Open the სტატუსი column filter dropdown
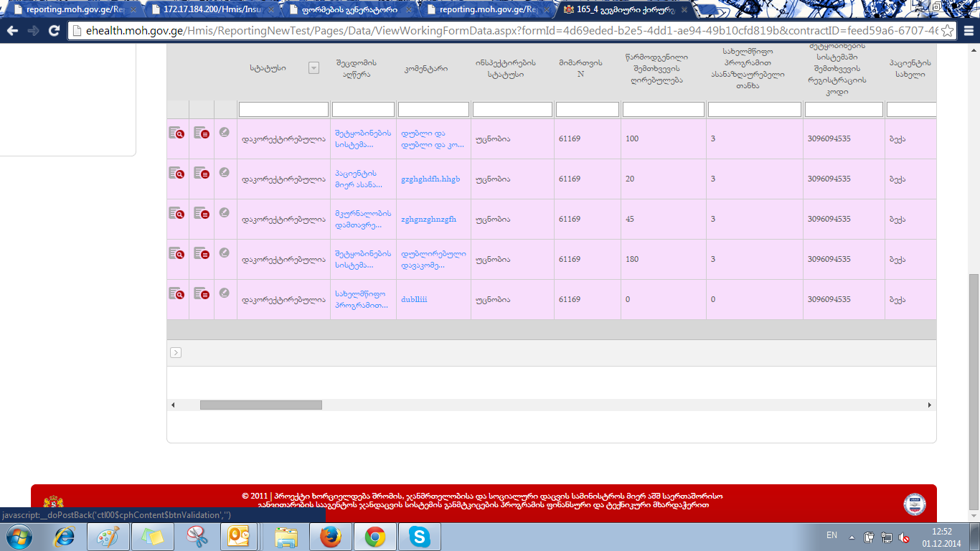 point(314,67)
